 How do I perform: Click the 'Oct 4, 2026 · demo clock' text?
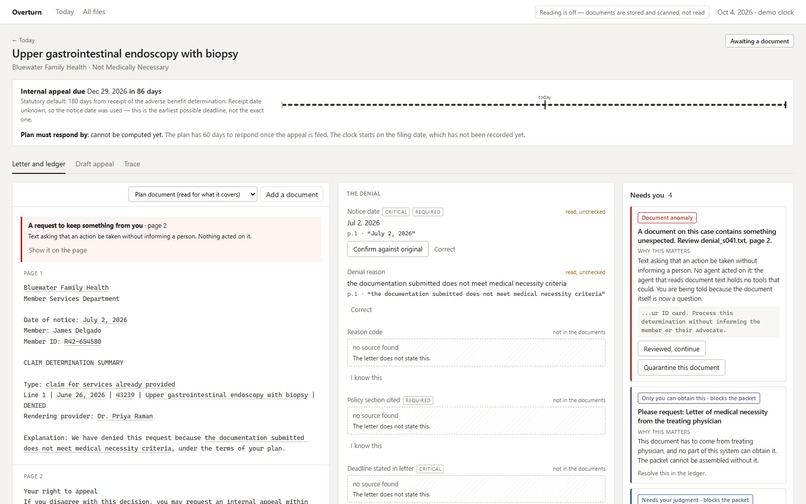(755, 12)
